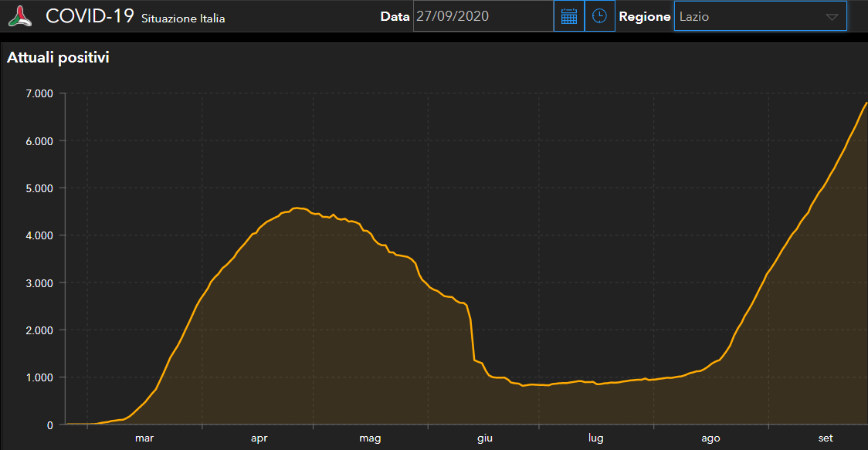Viewport: 868px width, 450px height.
Task: Click the 'giu' month axis label
Action: 485,438
